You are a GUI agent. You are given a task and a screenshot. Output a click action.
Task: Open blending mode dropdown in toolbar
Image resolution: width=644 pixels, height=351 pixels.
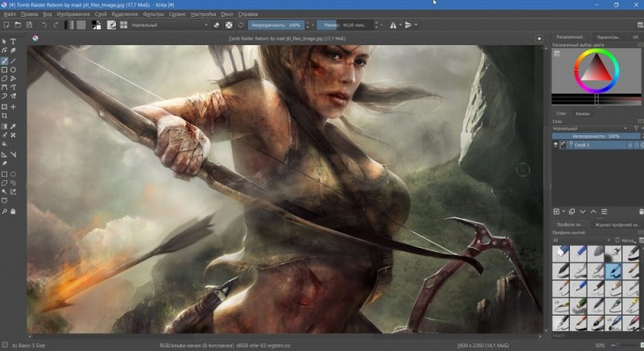click(170, 25)
